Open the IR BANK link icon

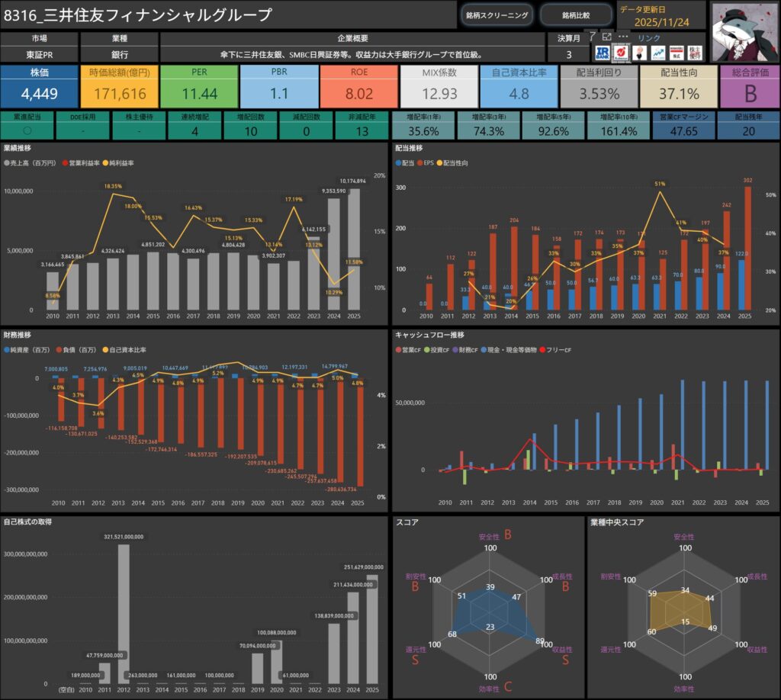pyautogui.click(x=602, y=52)
